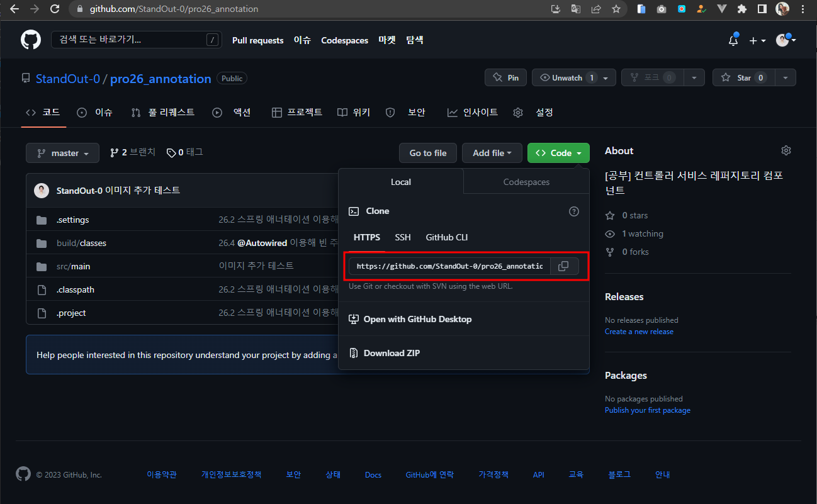Open the build/classes folder

click(x=81, y=243)
